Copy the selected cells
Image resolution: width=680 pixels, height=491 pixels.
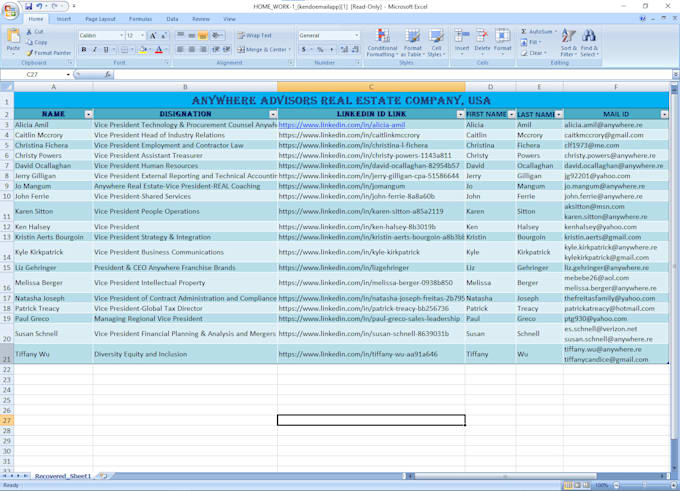(36, 42)
